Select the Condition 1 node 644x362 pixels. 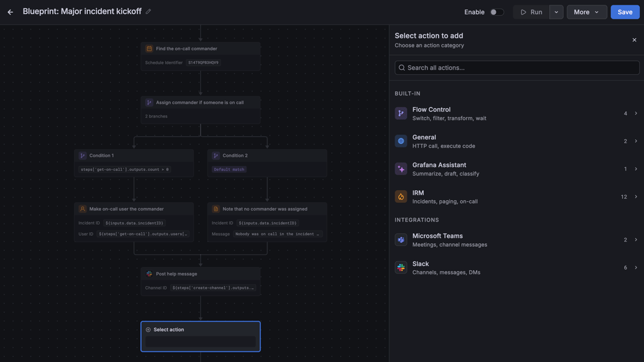[x=134, y=163]
